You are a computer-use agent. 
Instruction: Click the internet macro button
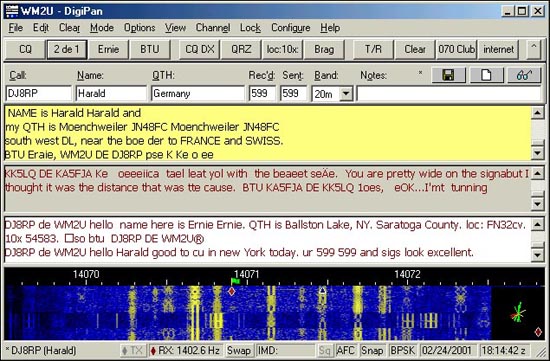click(x=498, y=49)
